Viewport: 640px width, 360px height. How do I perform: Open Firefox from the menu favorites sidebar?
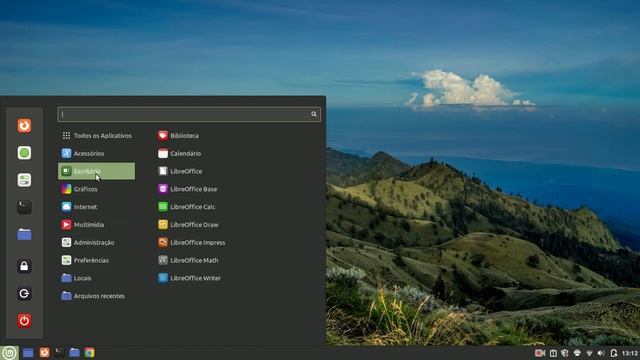pyautogui.click(x=24, y=126)
